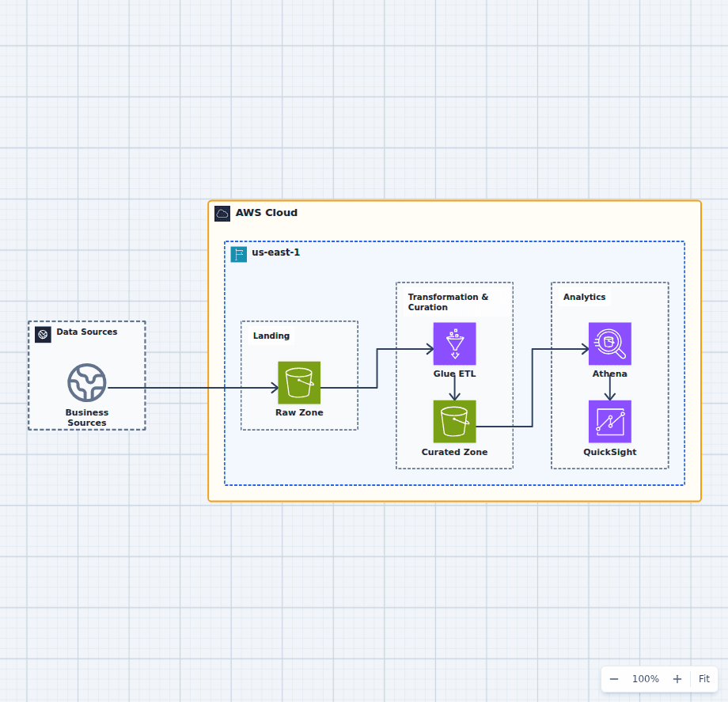
Task: Click the "Transformation & Curation" group label
Action: point(448,302)
